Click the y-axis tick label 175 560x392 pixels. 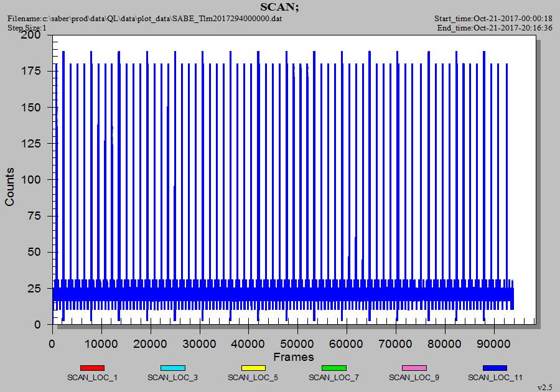30,71
